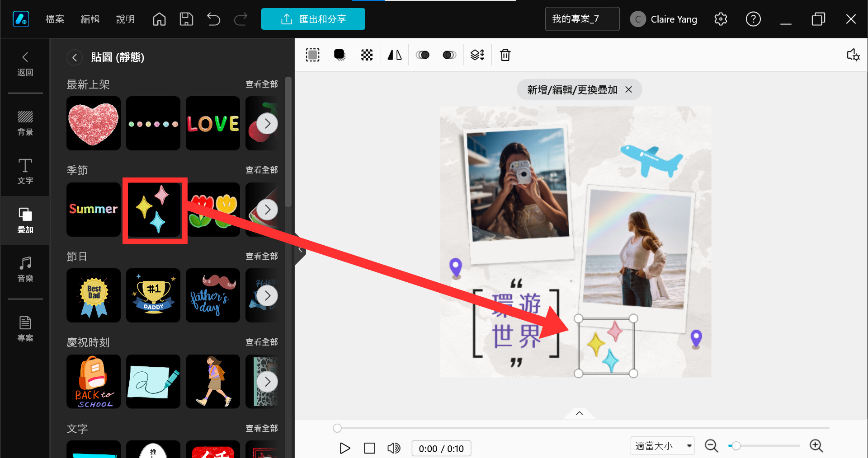This screenshot has height=458, width=868.
Task: Click the app logo icon
Action: pos(21,19)
